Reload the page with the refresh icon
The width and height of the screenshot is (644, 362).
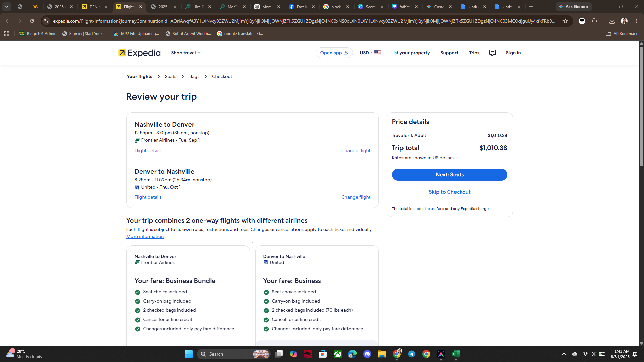coord(32,21)
